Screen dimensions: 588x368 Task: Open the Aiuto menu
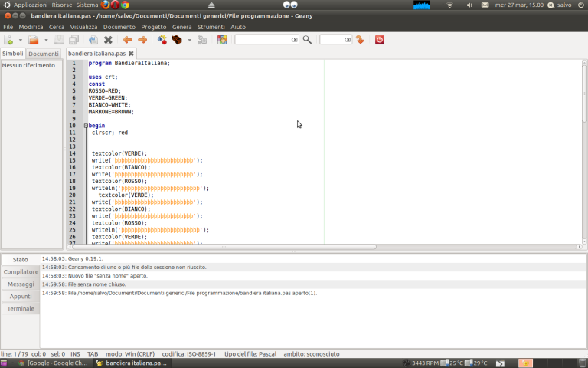(x=238, y=27)
